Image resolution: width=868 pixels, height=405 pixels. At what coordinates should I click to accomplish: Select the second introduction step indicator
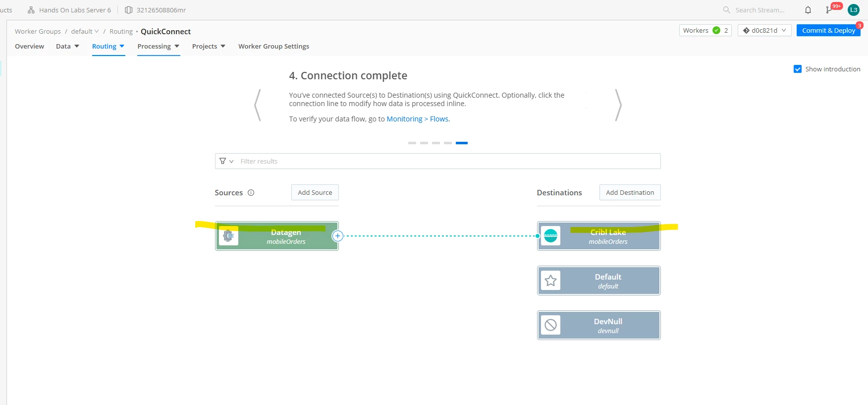click(424, 143)
